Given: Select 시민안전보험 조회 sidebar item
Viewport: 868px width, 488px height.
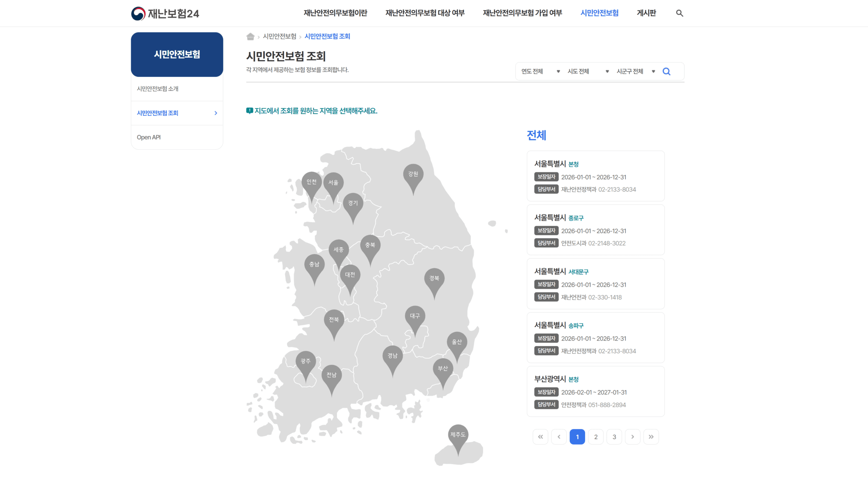Looking at the screenshot, I should [x=177, y=113].
